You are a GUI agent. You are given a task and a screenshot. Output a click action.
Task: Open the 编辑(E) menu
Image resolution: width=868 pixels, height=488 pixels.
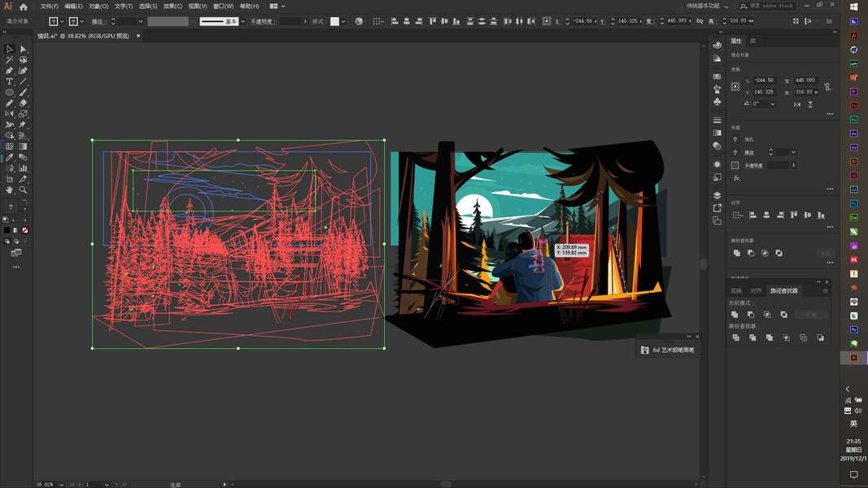(x=74, y=6)
